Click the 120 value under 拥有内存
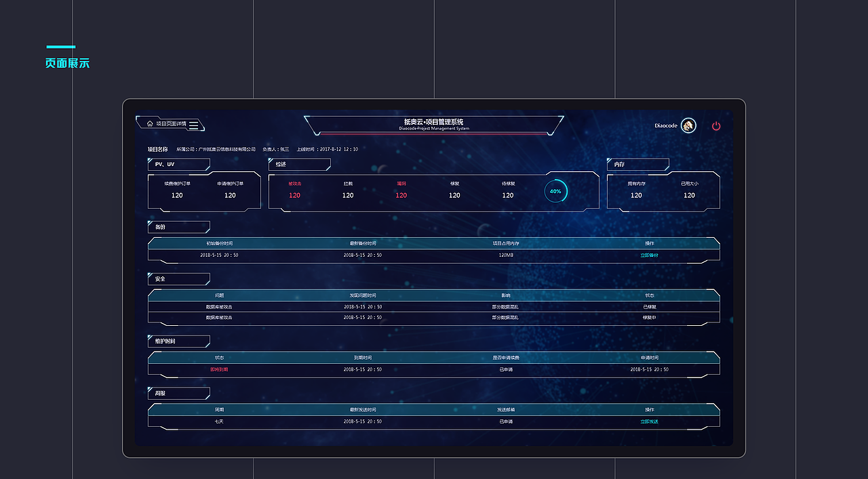Viewport: 868px width, 479px height. (636, 195)
